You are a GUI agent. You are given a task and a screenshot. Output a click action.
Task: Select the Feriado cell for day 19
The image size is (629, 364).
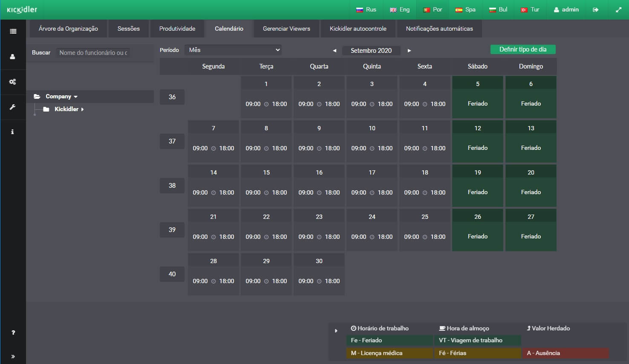(x=478, y=186)
